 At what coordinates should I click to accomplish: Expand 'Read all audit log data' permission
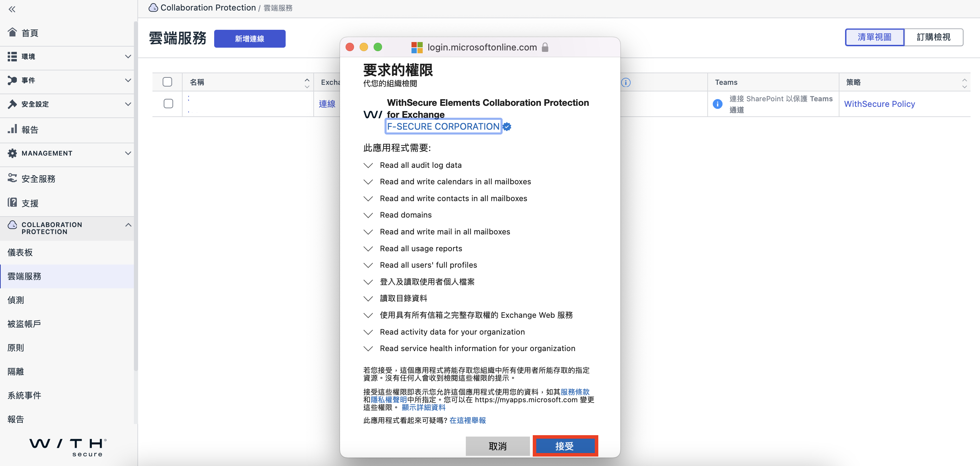point(368,165)
